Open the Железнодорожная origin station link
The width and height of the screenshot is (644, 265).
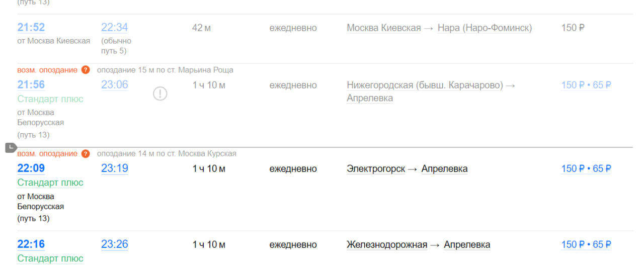[387, 244]
